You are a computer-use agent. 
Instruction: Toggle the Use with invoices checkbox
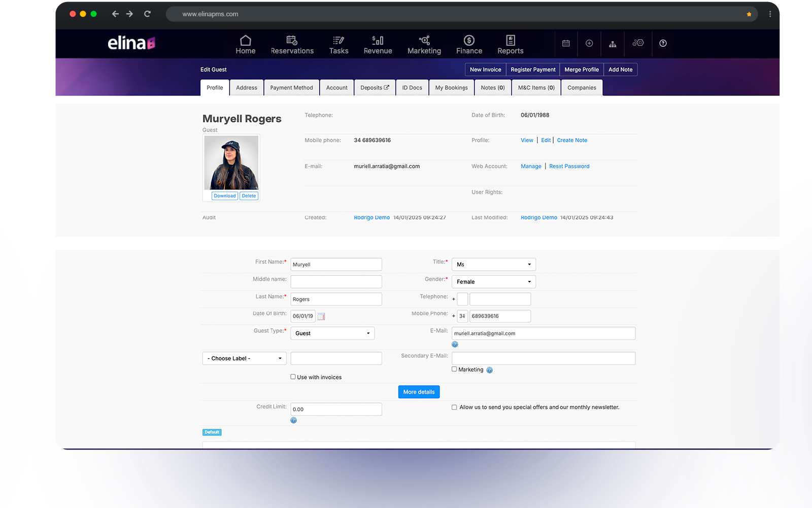[x=293, y=377]
